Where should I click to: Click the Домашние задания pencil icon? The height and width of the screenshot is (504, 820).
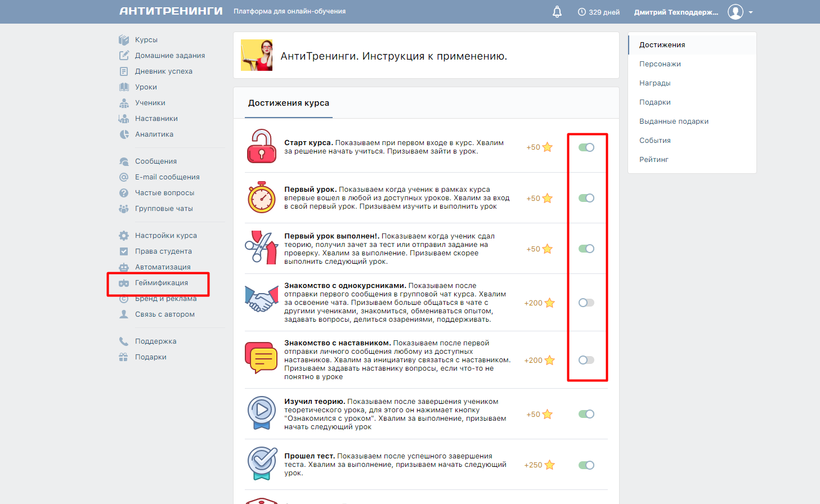(x=124, y=56)
